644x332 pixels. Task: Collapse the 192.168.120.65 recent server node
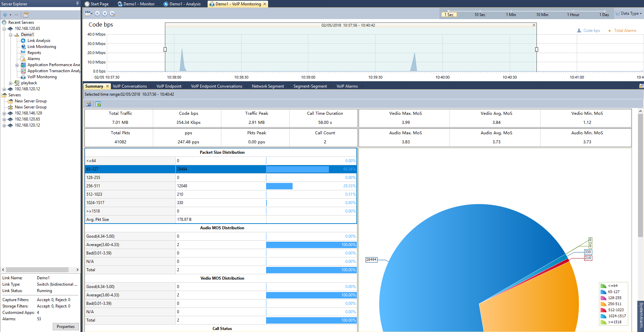tap(4, 29)
